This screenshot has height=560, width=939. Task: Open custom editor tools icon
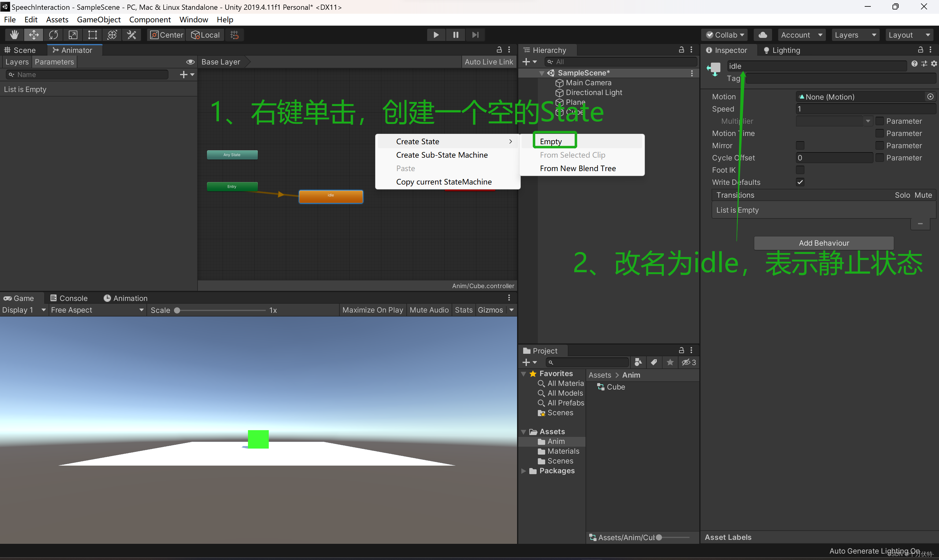(x=131, y=35)
